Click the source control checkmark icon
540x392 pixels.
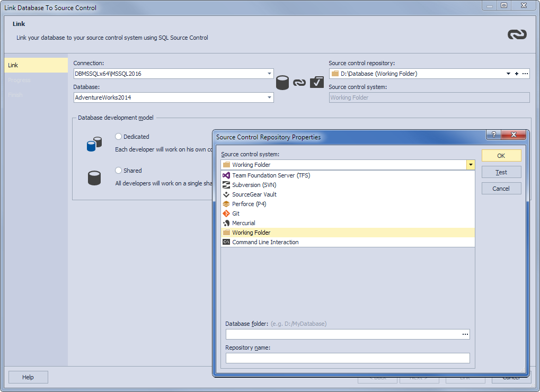coord(316,82)
